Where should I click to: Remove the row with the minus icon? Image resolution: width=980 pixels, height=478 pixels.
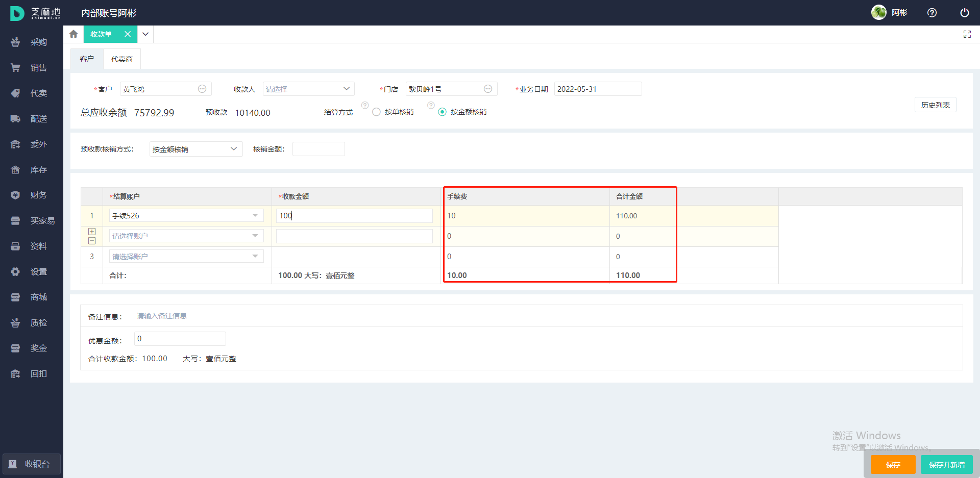(92, 241)
